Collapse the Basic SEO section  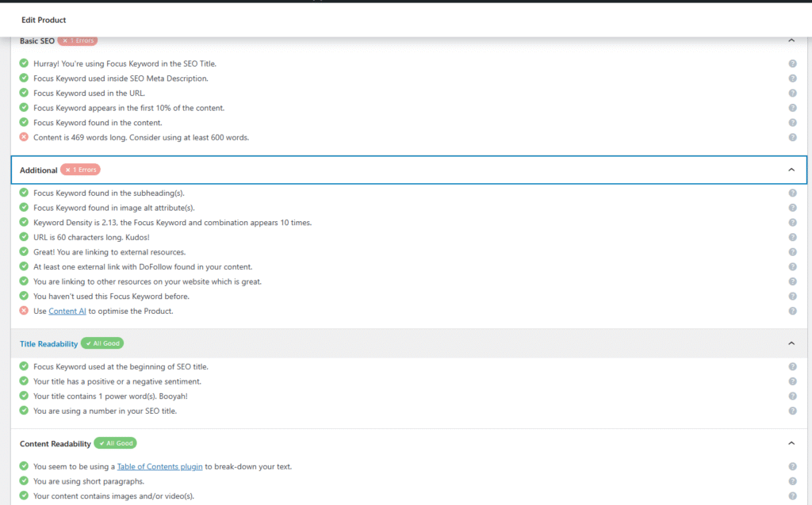coord(791,40)
